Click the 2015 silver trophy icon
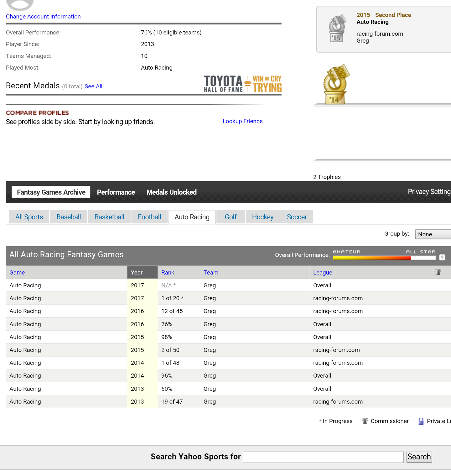 [x=337, y=29]
